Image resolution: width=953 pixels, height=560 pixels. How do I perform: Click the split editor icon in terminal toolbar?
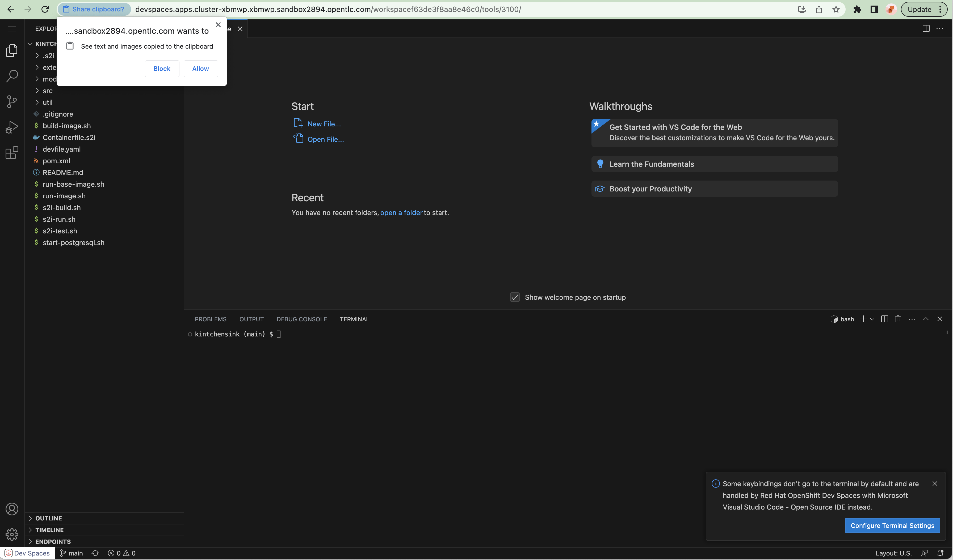884,319
